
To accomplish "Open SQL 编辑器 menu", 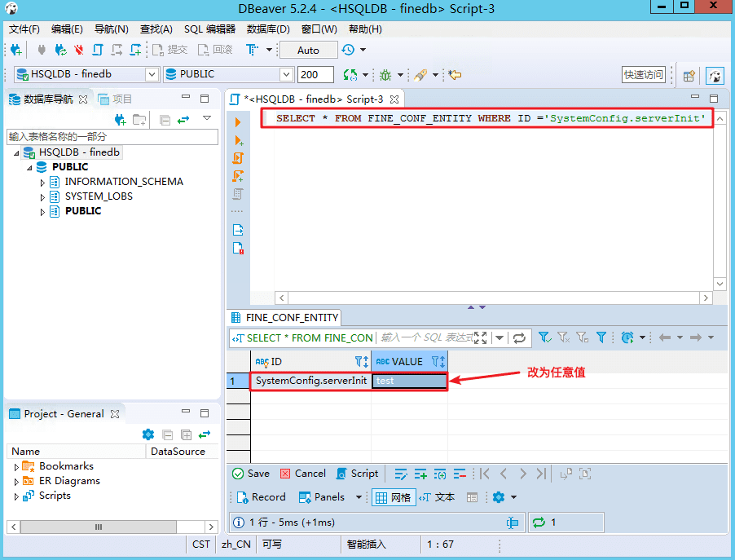I will [209, 29].
